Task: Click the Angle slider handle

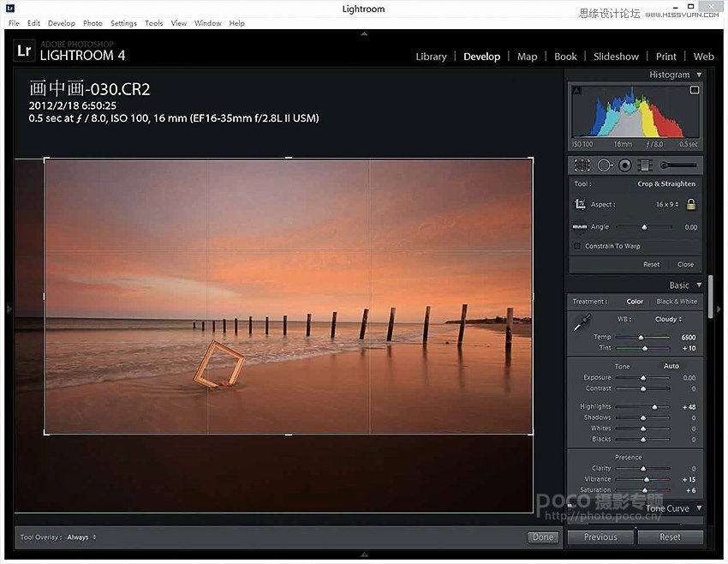Action: pyautogui.click(x=644, y=227)
